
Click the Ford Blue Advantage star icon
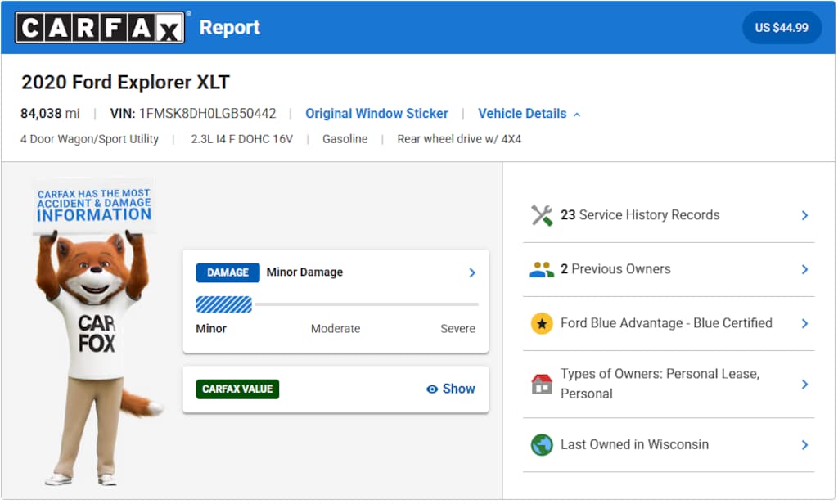coord(542,323)
